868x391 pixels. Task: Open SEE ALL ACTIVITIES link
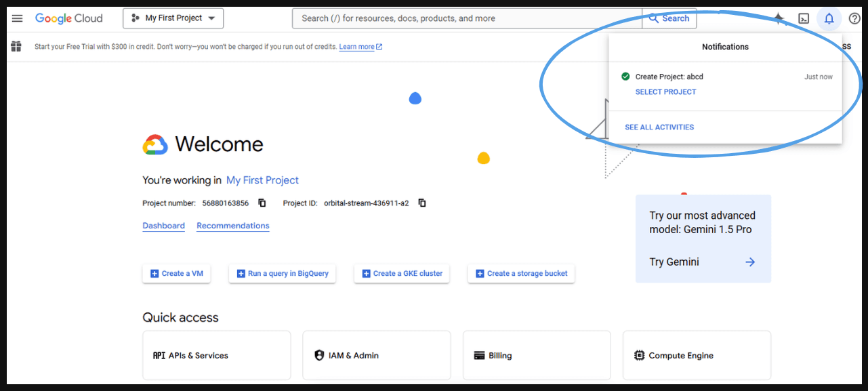659,127
